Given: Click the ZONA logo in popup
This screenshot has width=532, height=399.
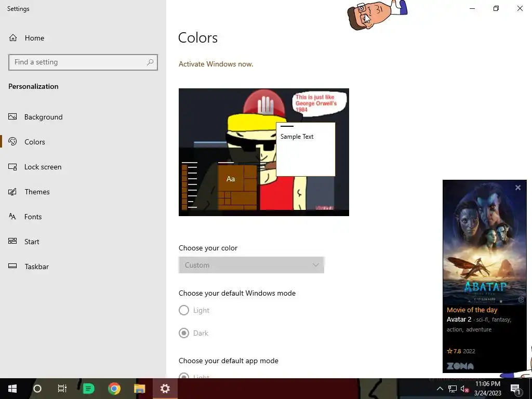Looking at the screenshot, I should (x=460, y=366).
